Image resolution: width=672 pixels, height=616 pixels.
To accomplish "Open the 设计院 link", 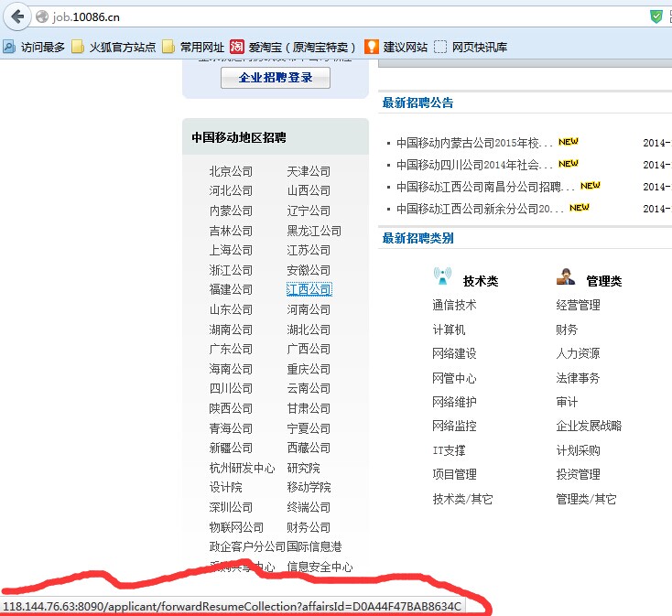I will click(x=225, y=488).
